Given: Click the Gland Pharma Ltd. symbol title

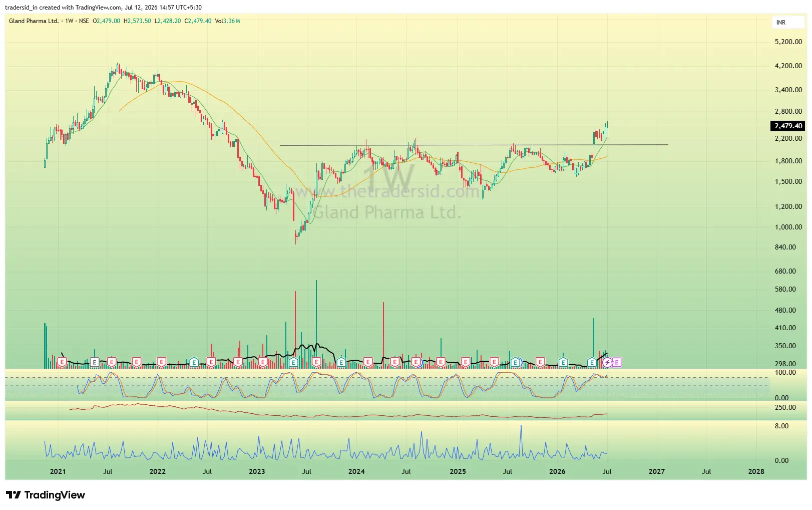Looking at the screenshot, I should coord(34,21).
